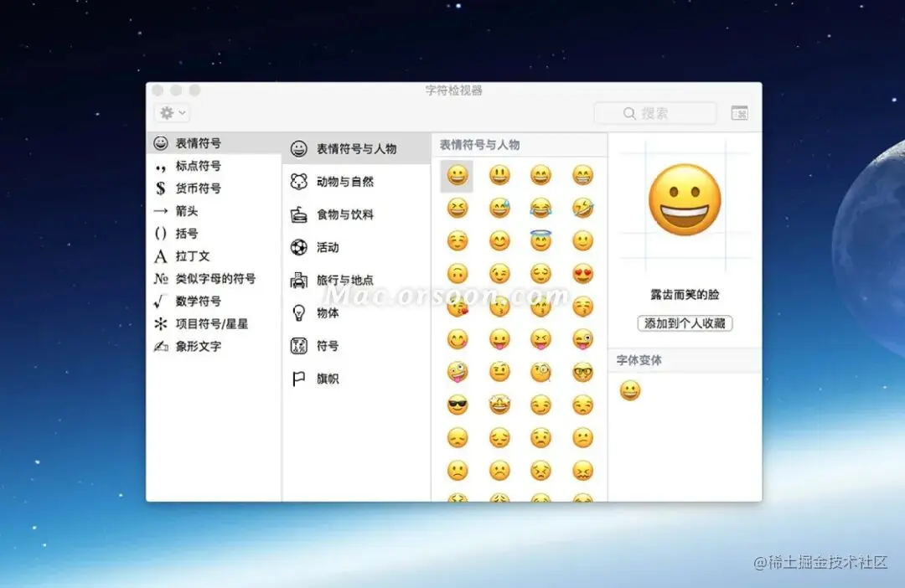The width and height of the screenshot is (905, 588).
Task: Open 活动 subcategory
Action: click(357, 248)
